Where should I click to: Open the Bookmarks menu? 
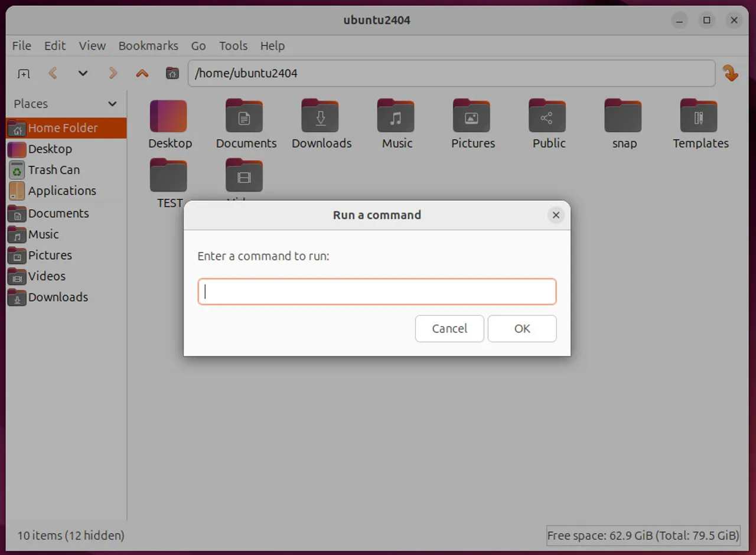coord(148,45)
